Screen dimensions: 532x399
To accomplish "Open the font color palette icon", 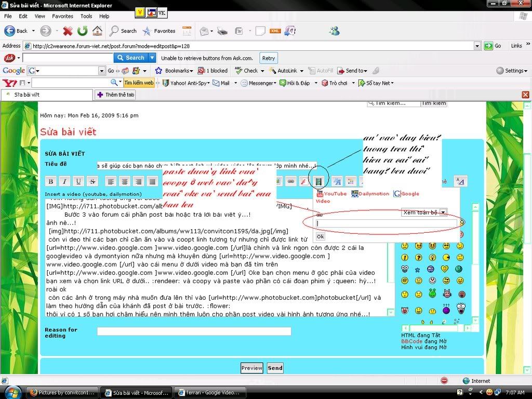I will [x=351, y=181].
